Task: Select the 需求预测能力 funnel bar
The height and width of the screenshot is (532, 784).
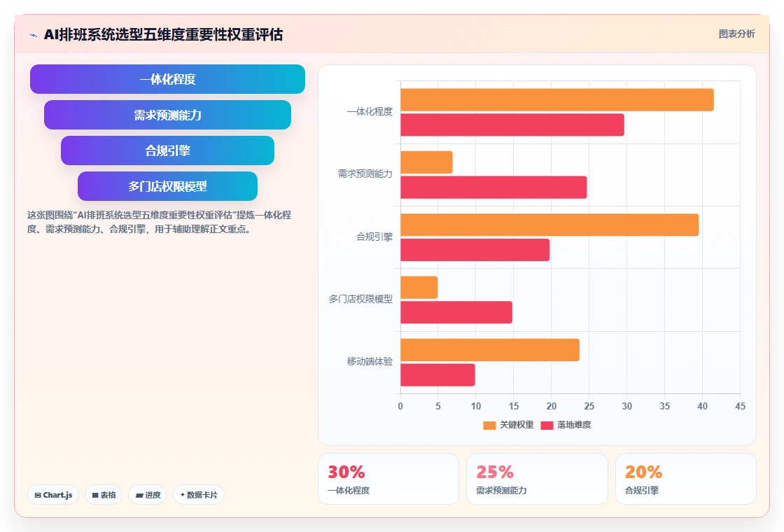Action: pyautogui.click(x=167, y=115)
